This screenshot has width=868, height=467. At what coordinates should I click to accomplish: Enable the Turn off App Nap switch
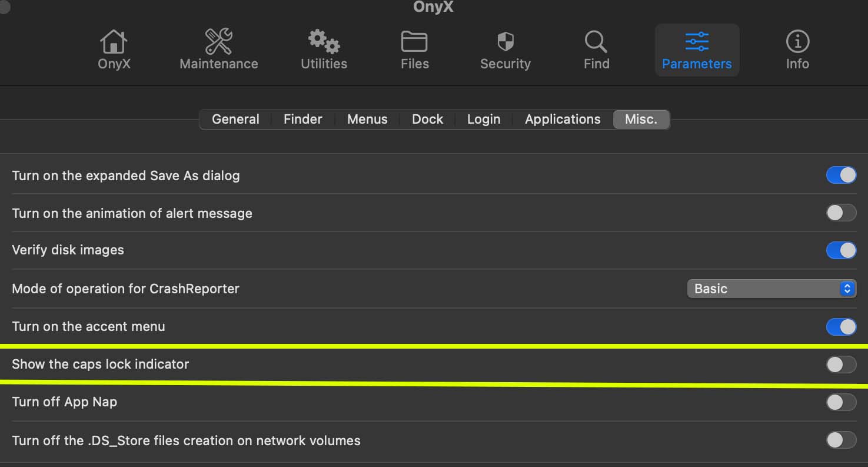tap(841, 402)
